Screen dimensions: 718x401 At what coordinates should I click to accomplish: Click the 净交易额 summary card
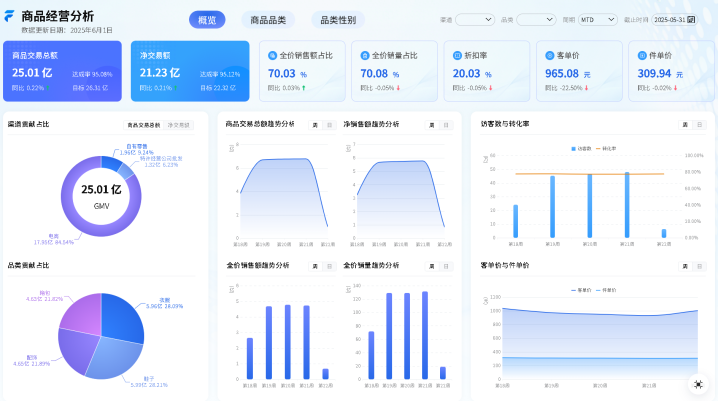click(x=190, y=72)
